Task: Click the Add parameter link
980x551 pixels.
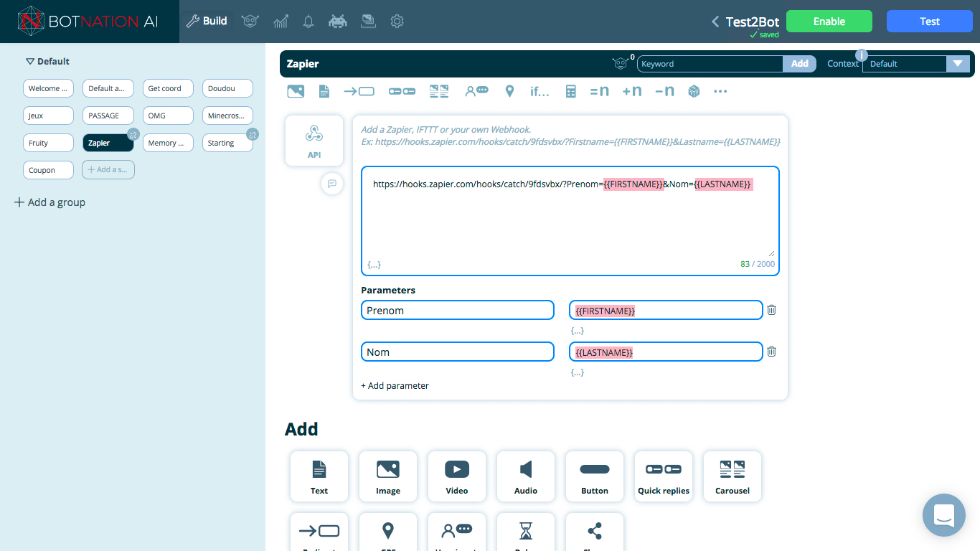Action: 395,385
